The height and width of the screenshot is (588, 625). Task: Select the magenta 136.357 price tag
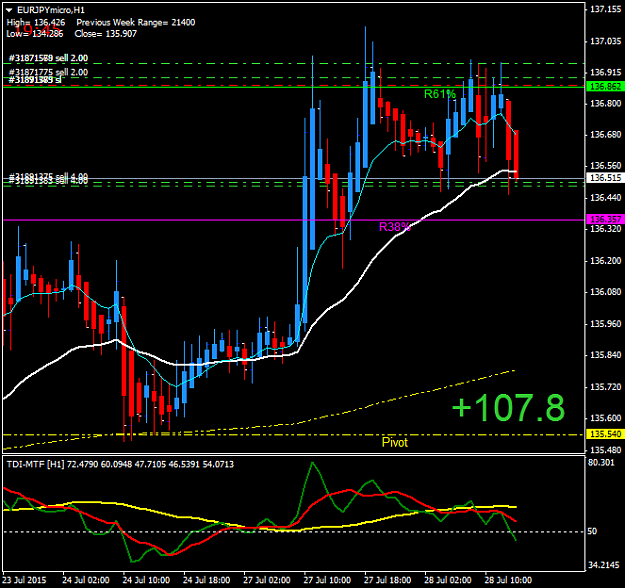point(605,219)
